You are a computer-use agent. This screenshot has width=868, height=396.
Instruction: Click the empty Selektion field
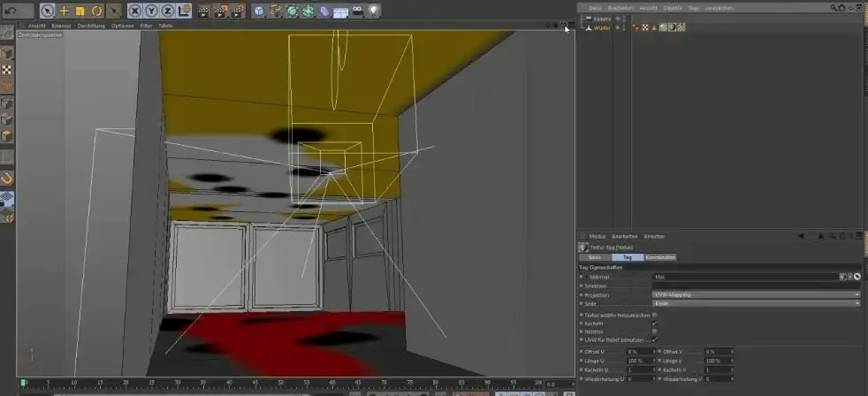tap(756, 286)
